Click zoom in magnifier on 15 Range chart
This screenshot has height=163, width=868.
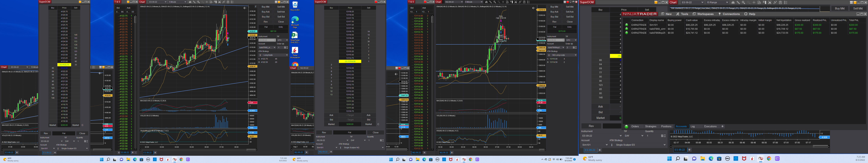(x=743, y=2)
